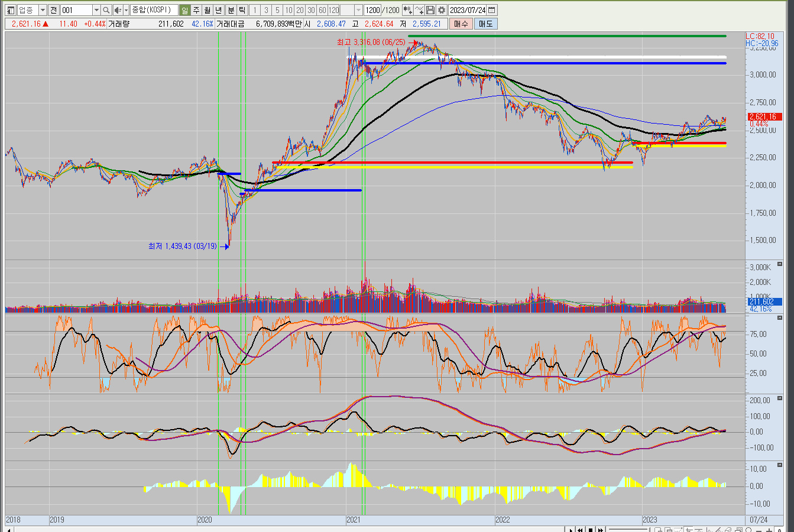Click the floppy disk save icon

tap(430, 10)
